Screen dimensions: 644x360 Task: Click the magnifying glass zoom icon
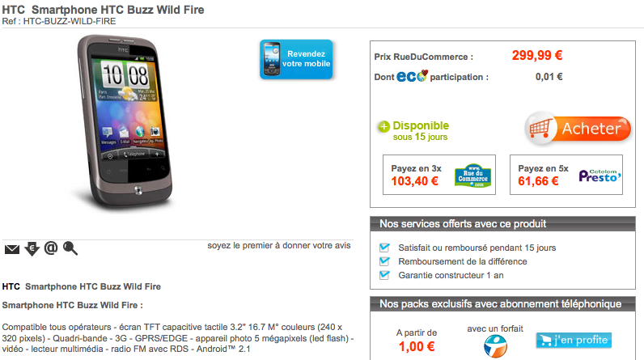click(70, 248)
